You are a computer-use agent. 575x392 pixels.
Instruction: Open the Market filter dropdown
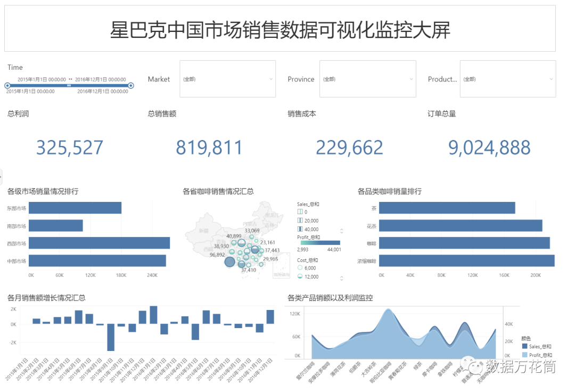(227, 79)
